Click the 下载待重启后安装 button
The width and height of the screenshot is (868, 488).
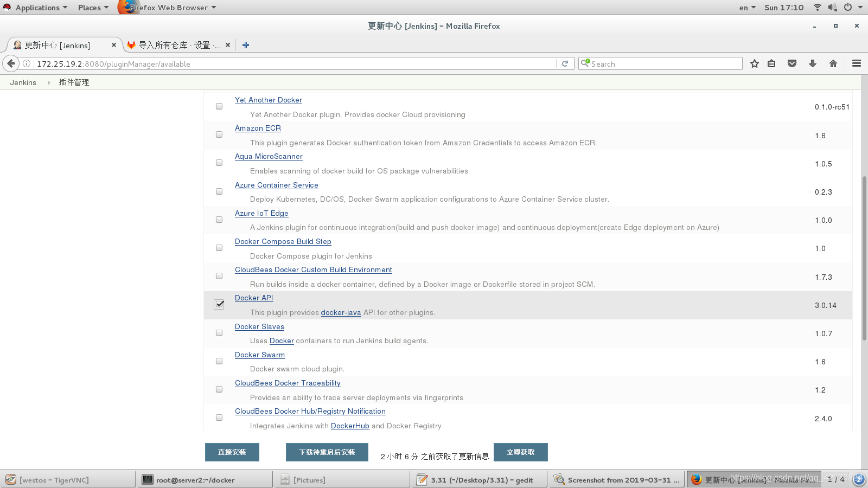(x=327, y=452)
